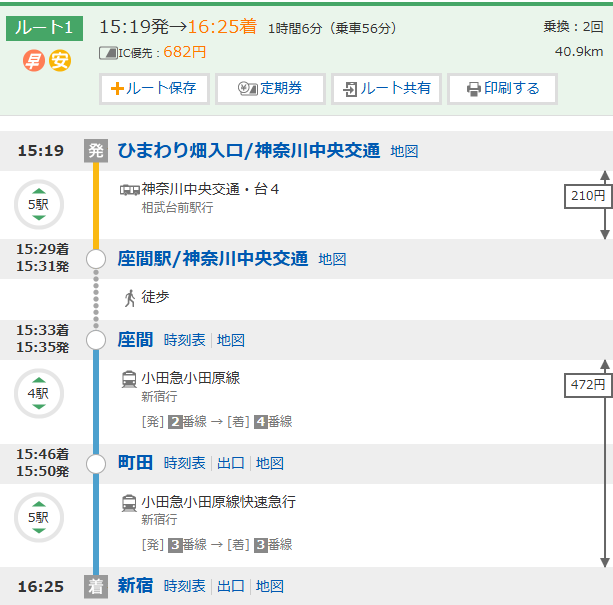Image resolution: width=613 pixels, height=605 pixels.
Task: Click train icon beside 小田急小田原線
Action: tap(129, 379)
